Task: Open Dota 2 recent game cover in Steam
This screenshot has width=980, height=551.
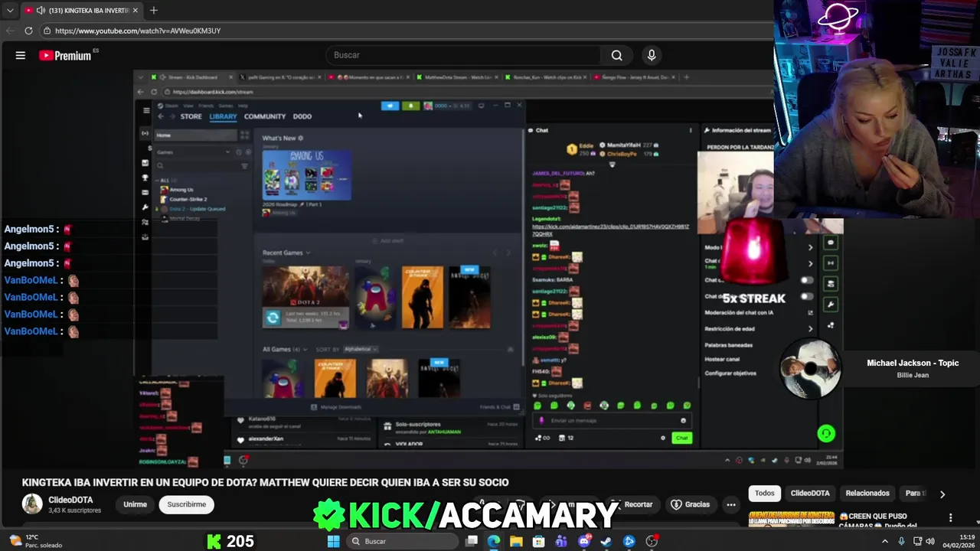Action: coord(305,297)
